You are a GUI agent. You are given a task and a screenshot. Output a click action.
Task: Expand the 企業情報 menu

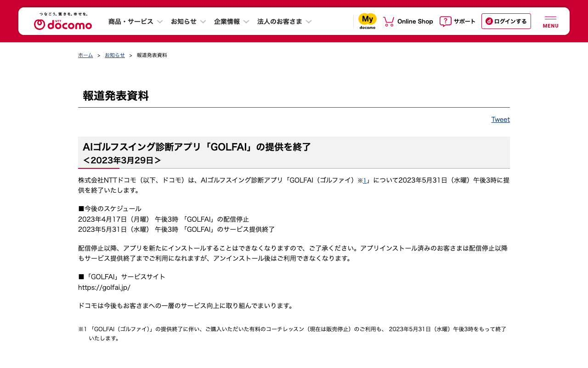coord(232,21)
